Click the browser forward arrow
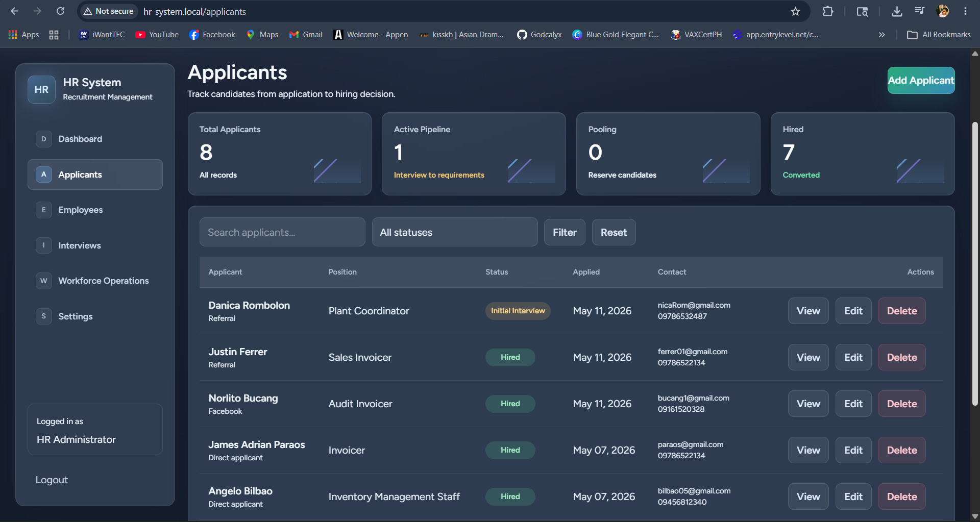980x522 pixels. [x=37, y=11]
